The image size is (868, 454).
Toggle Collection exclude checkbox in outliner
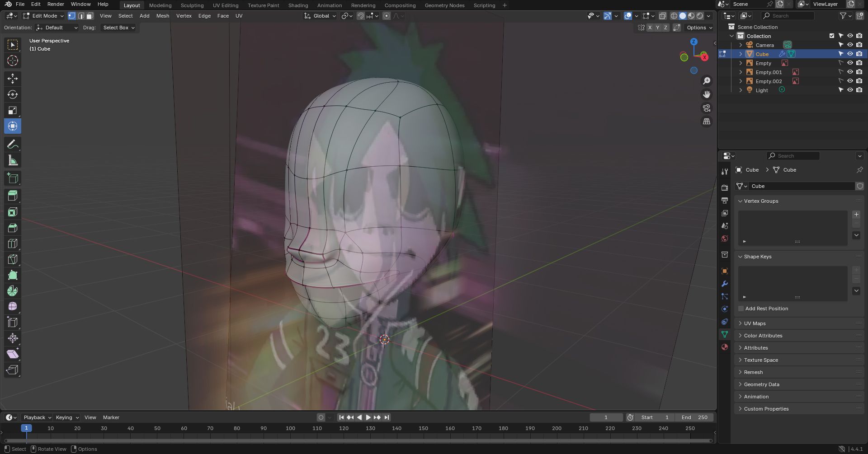click(831, 36)
